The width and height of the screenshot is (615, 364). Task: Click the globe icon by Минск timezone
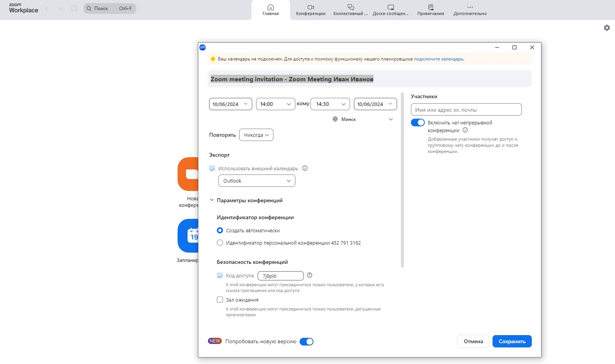[335, 119]
